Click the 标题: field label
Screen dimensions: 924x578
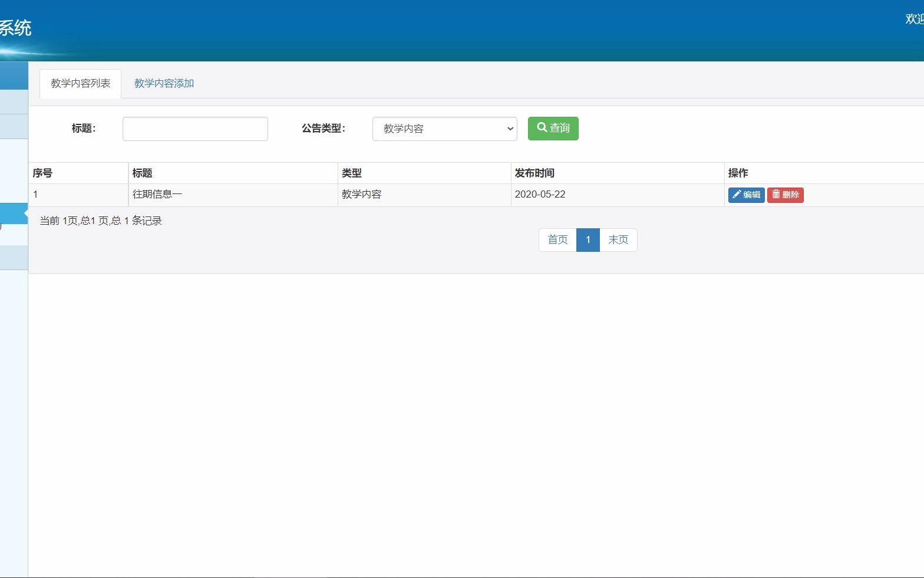[84, 129]
